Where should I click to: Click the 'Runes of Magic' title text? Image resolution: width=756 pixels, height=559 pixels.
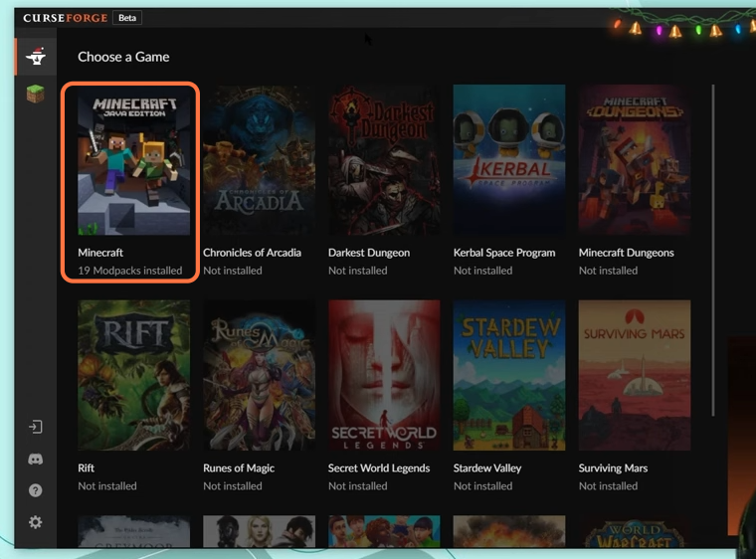pyautogui.click(x=239, y=468)
